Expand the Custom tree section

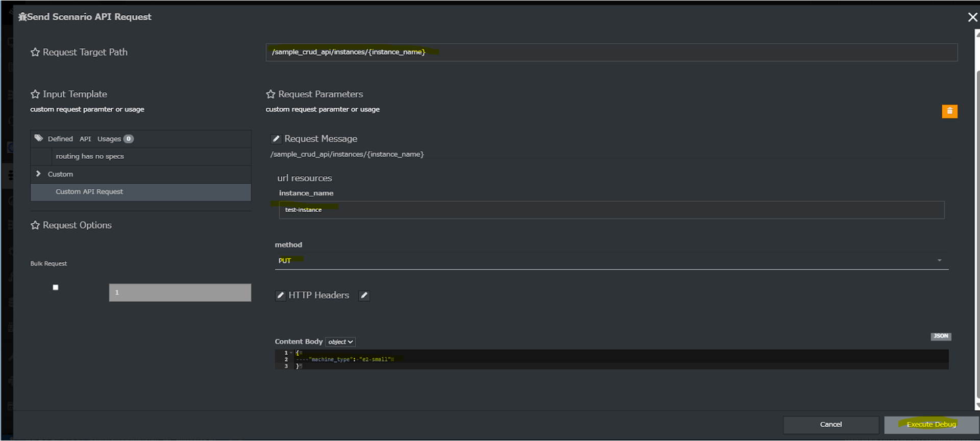[38, 174]
